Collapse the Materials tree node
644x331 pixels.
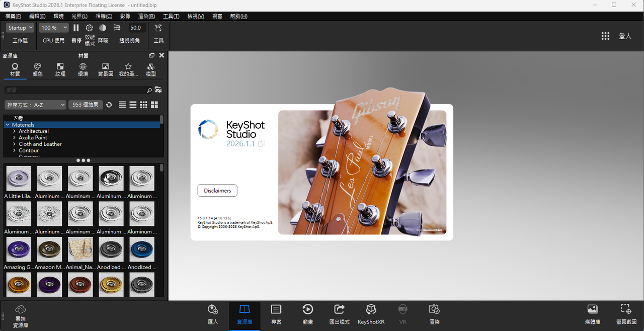tap(8, 125)
